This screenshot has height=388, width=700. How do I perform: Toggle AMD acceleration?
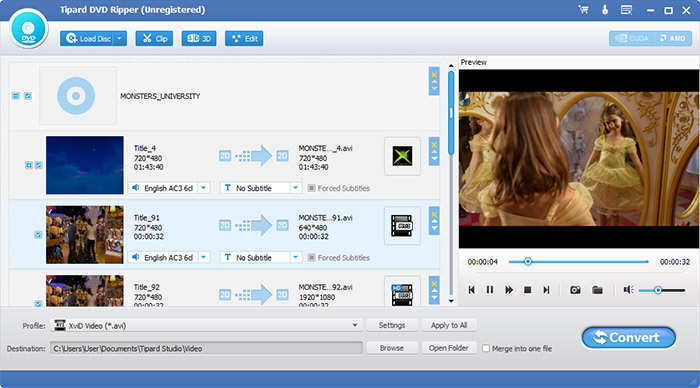pyautogui.click(x=672, y=38)
